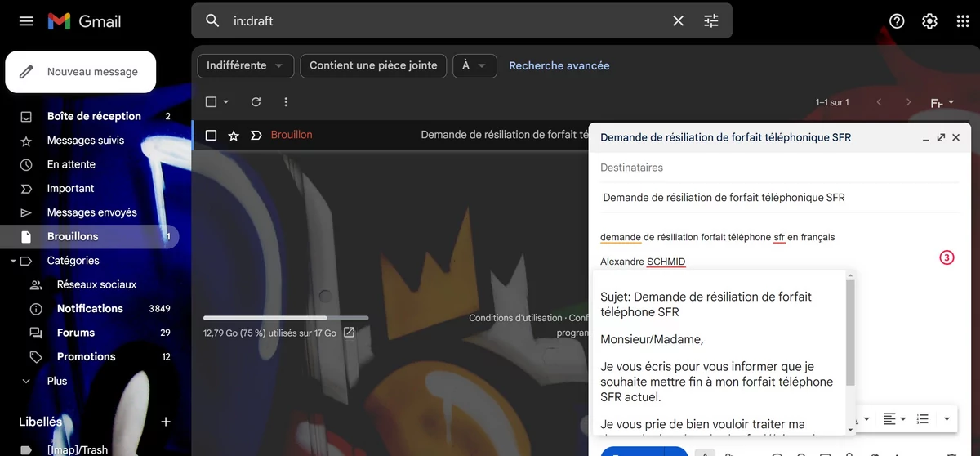The height and width of the screenshot is (456, 980).
Task: Show search options sliders icon
Action: (710, 20)
